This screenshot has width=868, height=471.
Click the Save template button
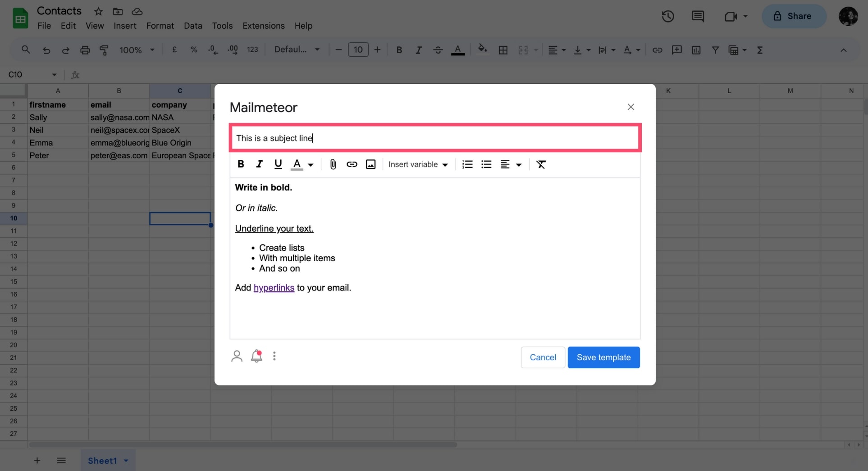click(x=603, y=358)
